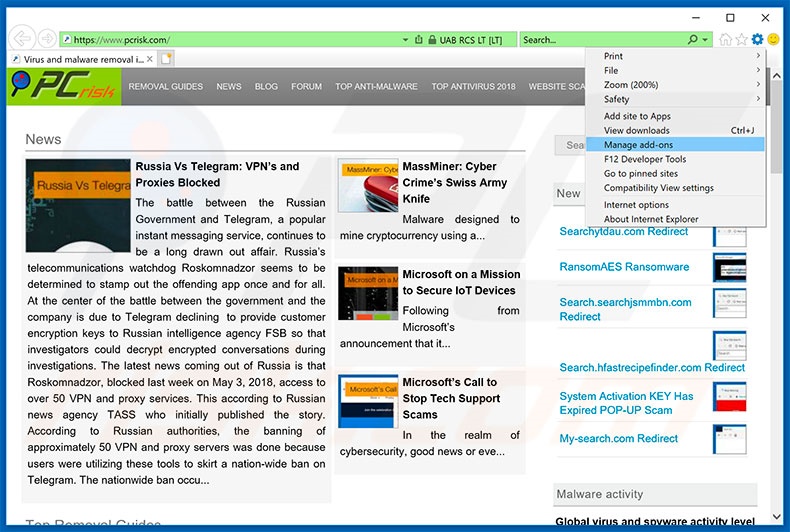
Task: Click the browser back arrow button
Action: (21, 39)
